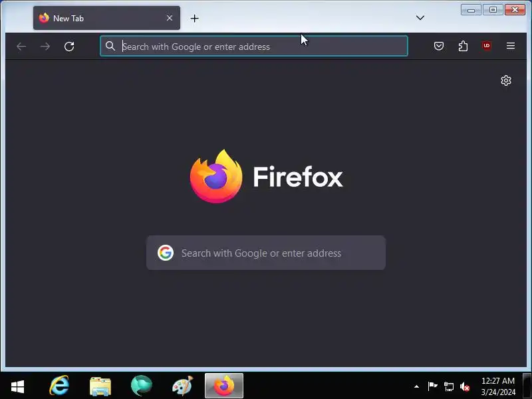Screen dimensions: 532x399
Task: Click the Firefox logo on the page
Action: 216,176
